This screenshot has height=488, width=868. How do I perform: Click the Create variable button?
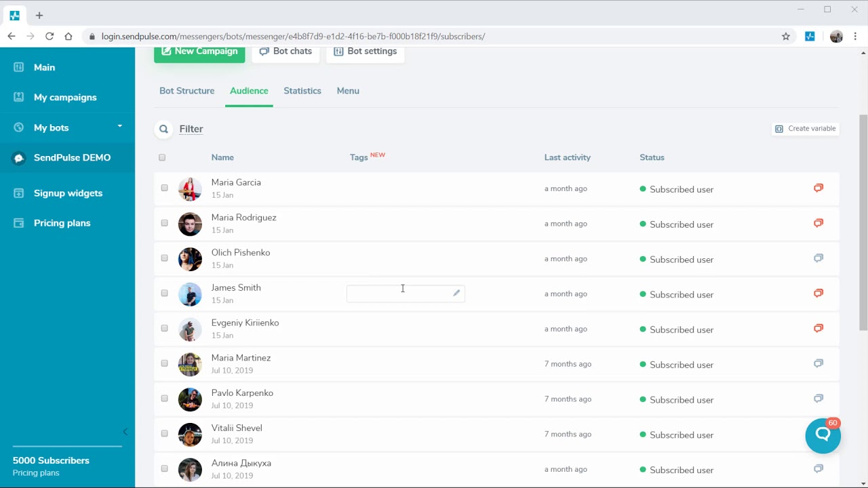806,129
